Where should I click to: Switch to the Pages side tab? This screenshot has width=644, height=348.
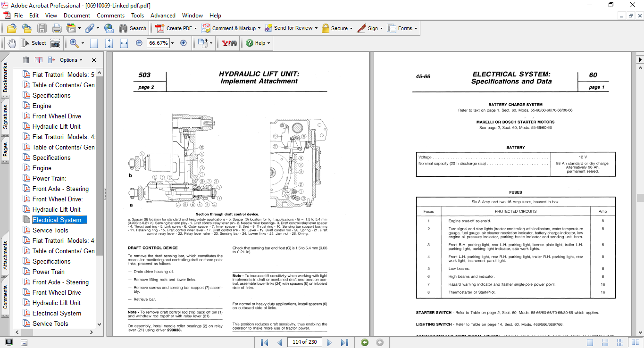click(5, 149)
